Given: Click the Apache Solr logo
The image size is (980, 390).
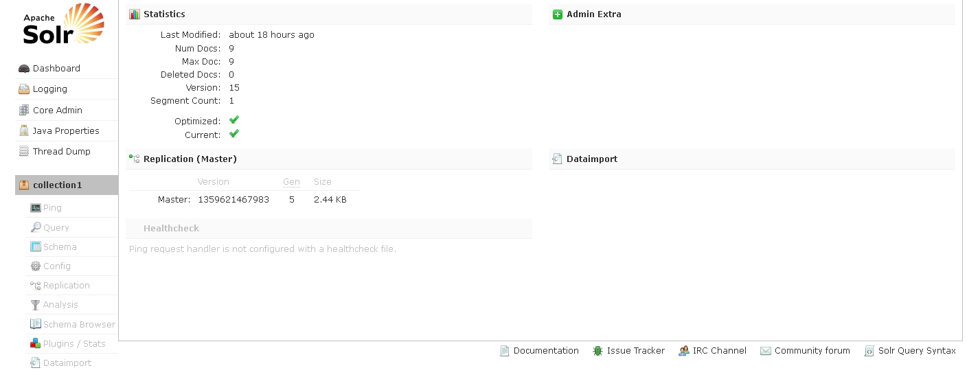Looking at the screenshot, I should (63, 26).
